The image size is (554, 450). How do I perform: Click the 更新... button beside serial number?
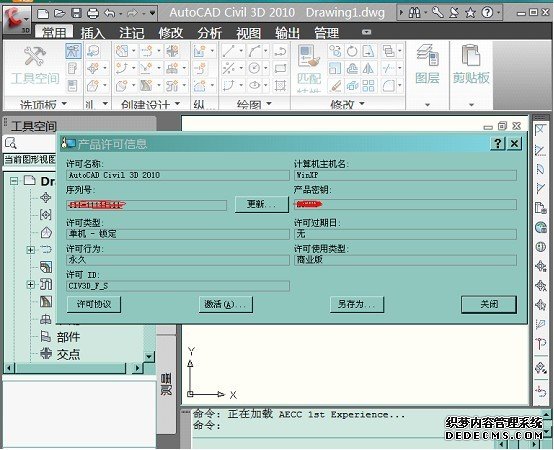point(262,204)
